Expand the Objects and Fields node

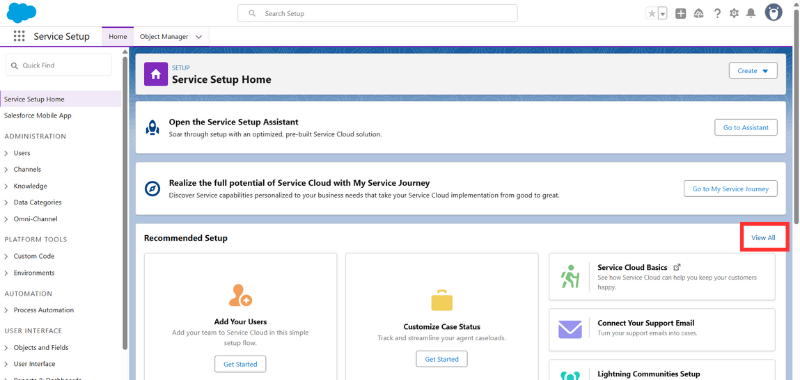pos(7,347)
